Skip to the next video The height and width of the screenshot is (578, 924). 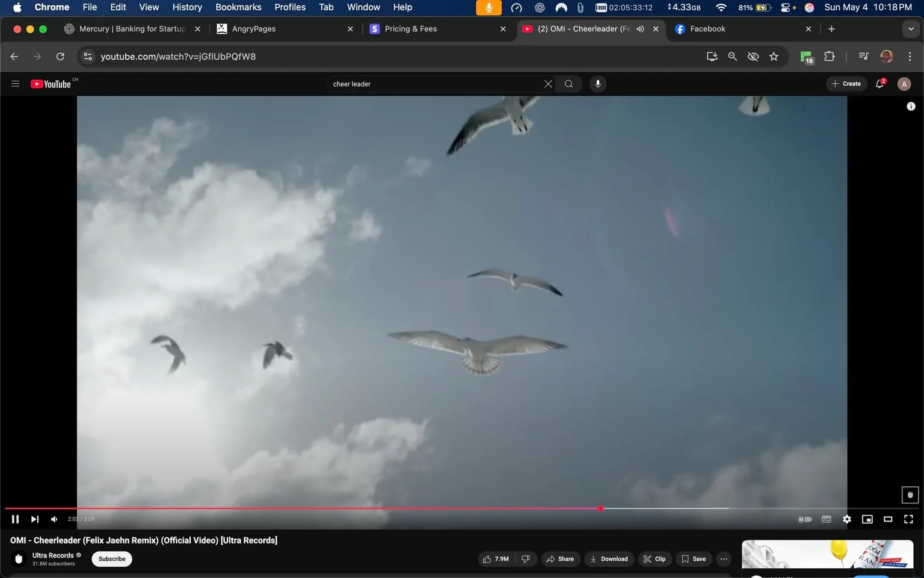35,519
